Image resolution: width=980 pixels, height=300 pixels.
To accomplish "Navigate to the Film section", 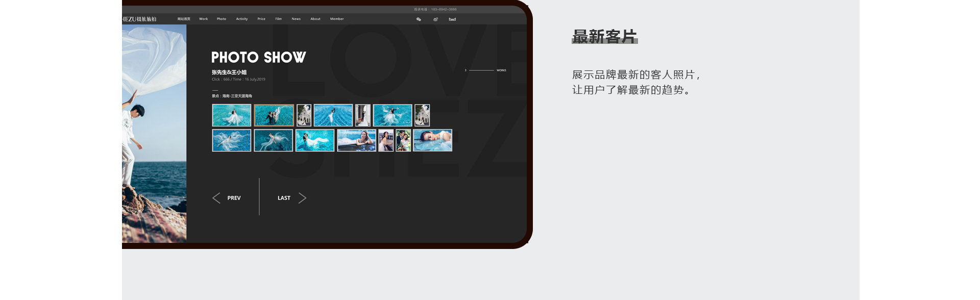I will [x=278, y=19].
